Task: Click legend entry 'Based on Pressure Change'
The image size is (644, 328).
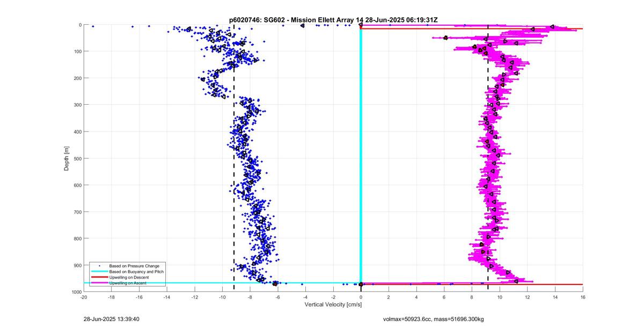Action: [x=134, y=266]
